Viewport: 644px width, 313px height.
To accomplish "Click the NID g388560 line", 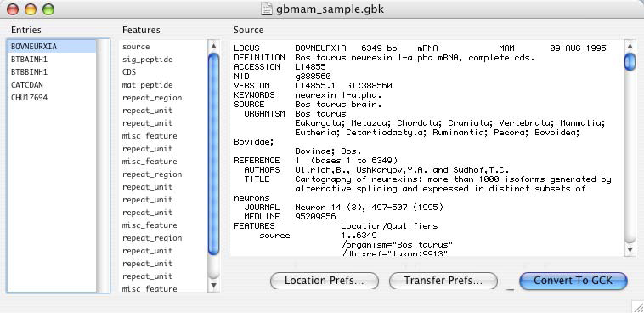I will 282,77.
